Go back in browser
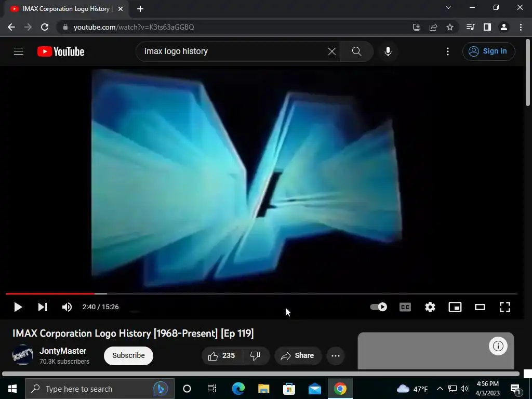This screenshot has width=532, height=399. (x=11, y=27)
